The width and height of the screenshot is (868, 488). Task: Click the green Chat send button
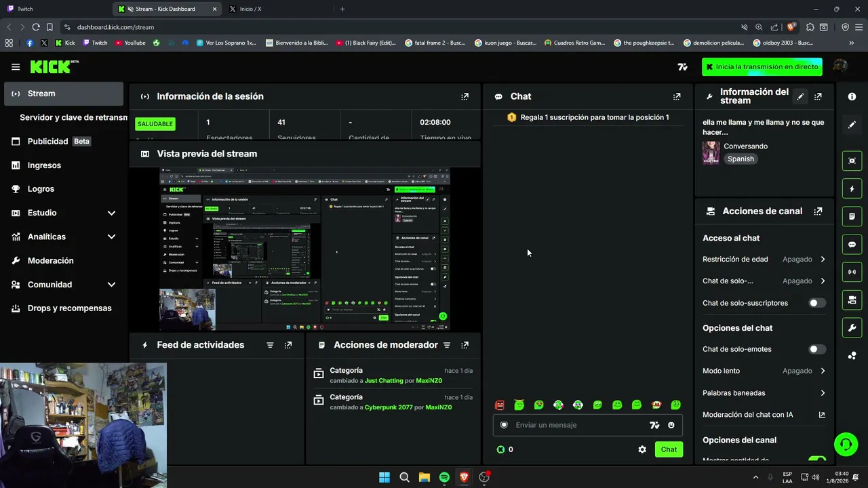click(669, 449)
